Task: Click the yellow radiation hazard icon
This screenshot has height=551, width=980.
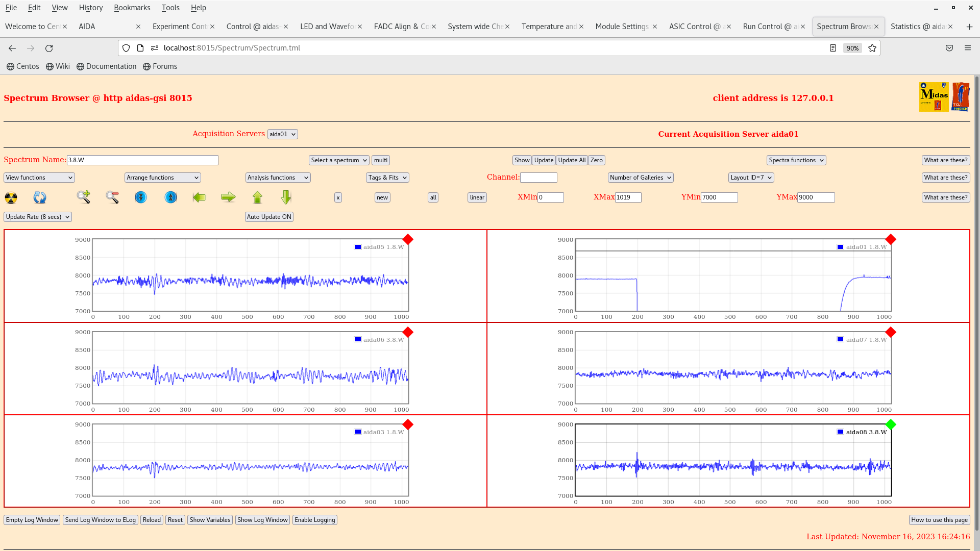Action: (x=11, y=197)
